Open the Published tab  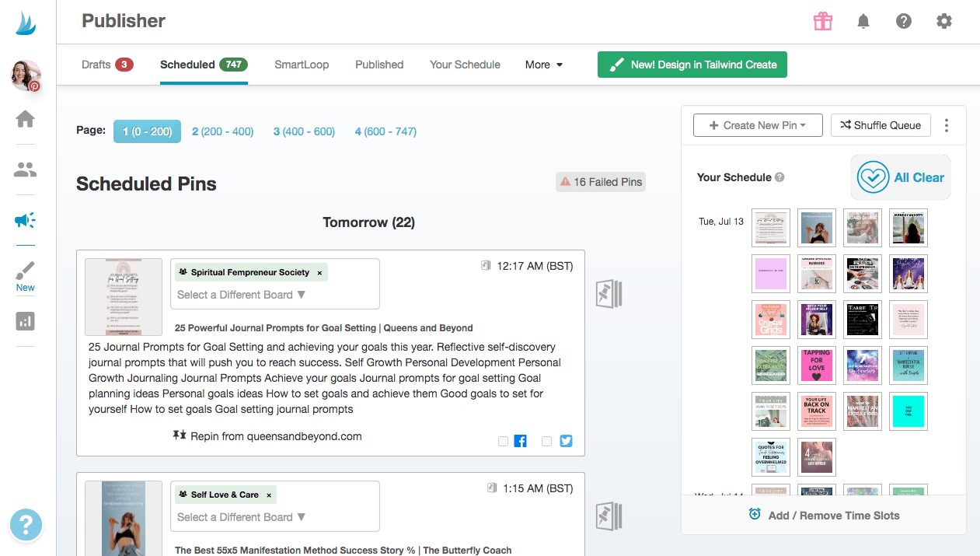click(x=379, y=65)
